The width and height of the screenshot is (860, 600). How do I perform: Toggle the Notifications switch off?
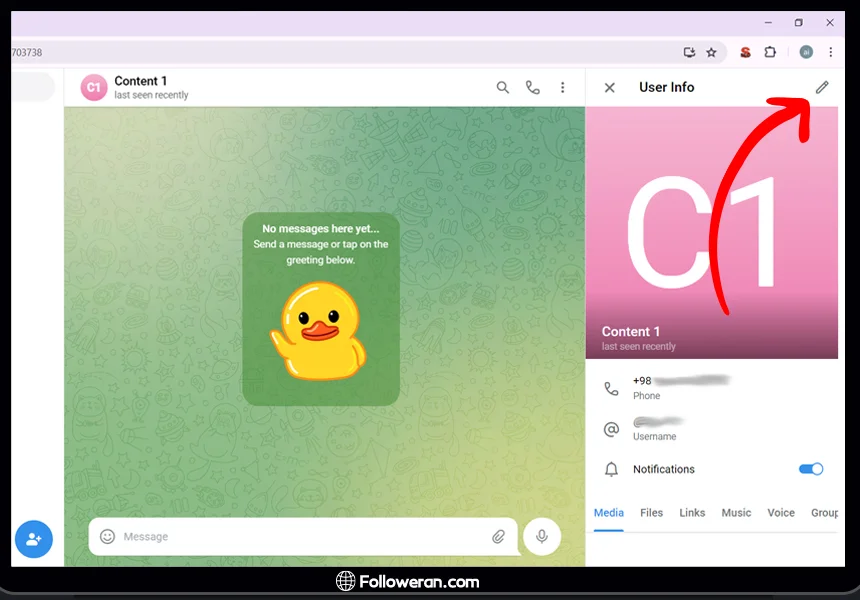811,469
